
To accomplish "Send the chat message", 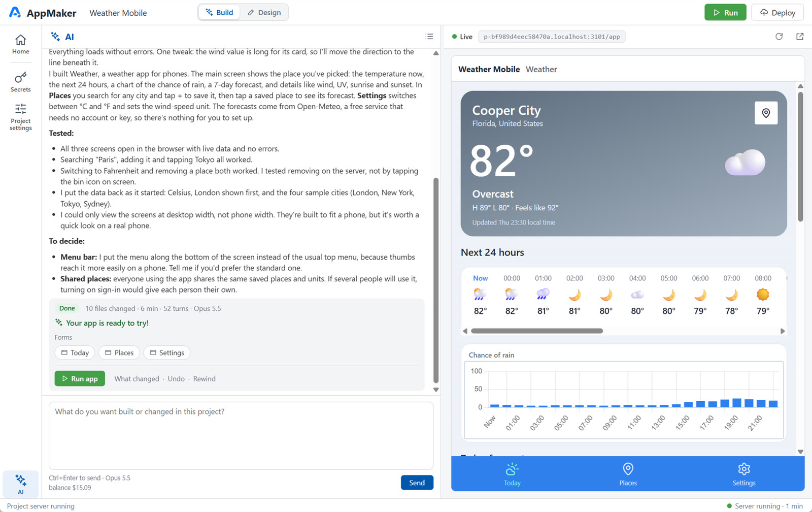I will (417, 483).
